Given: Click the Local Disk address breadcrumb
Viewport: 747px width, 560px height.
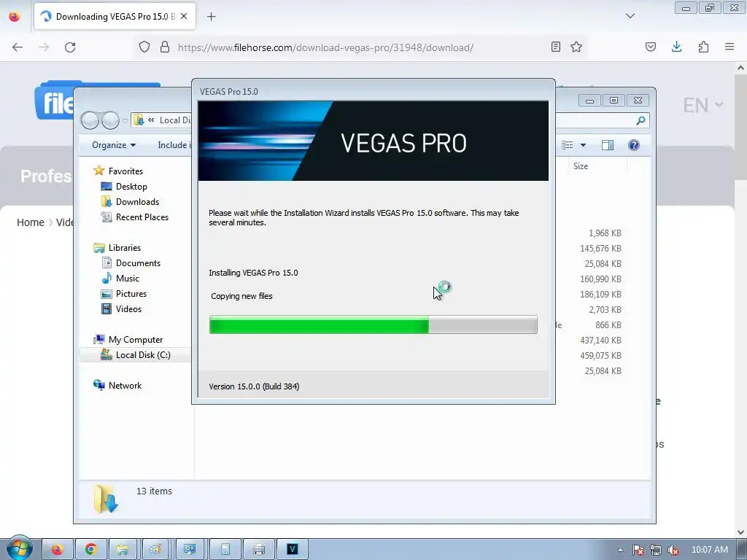Looking at the screenshot, I should pyautogui.click(x=175, y=120).
